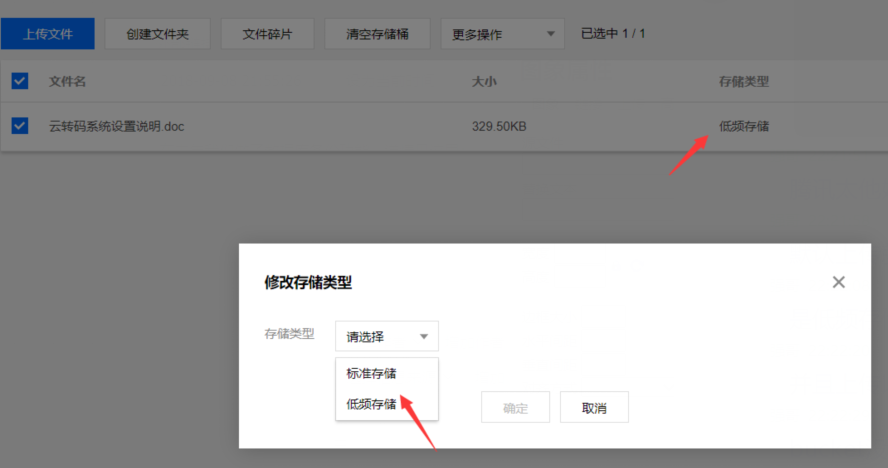Screen dimensions: 888x468
Task: Toggle the select-all checkbox in table header
Action: point(20,81)
